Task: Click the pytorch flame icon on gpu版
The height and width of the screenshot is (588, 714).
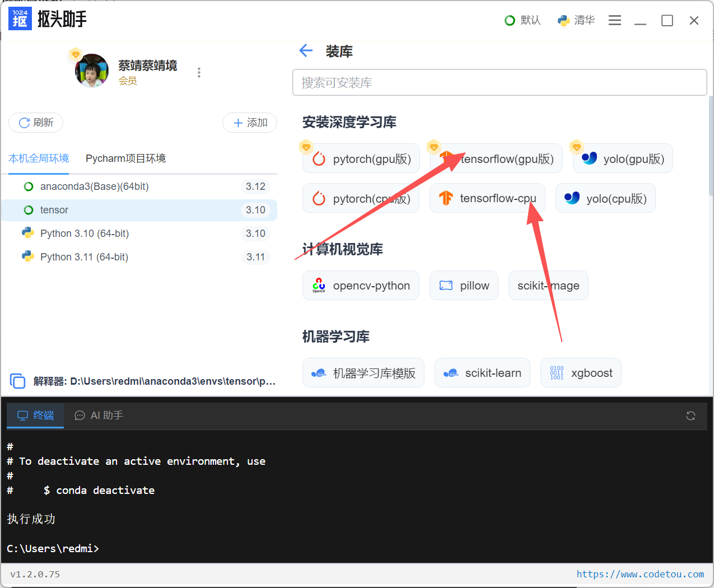Action: click(x=319, y=159)
